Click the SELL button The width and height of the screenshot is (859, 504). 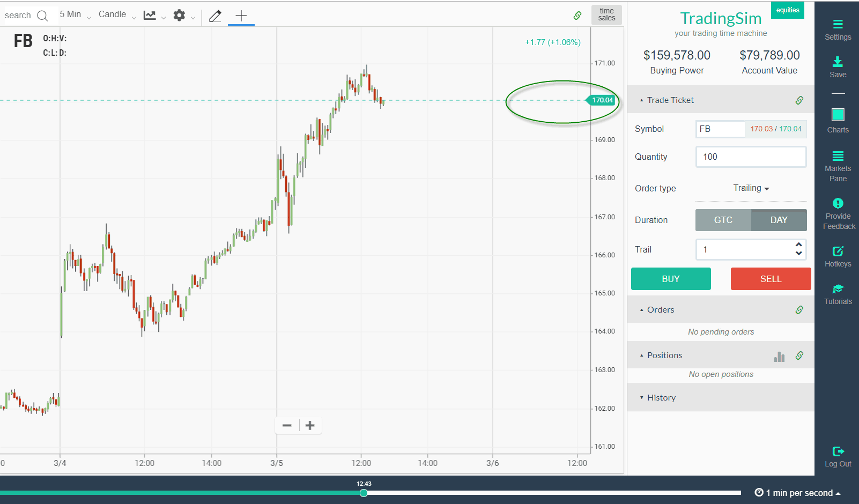coord(771,279)
